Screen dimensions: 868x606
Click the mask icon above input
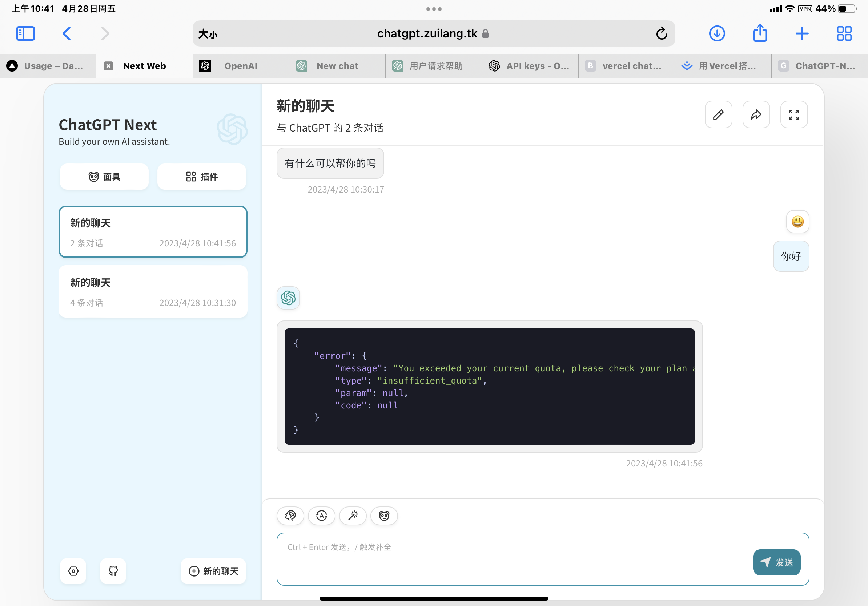click(384, 516)
